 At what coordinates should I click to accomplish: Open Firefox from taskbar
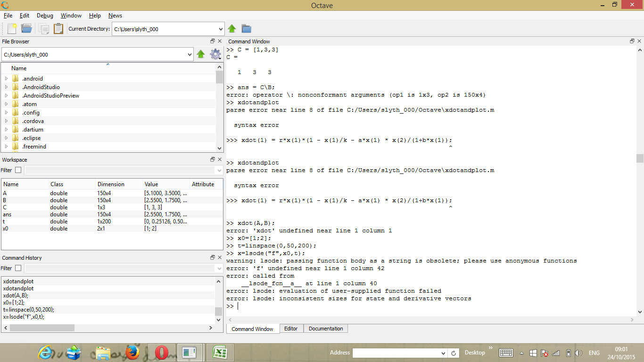tap(132, 353)
